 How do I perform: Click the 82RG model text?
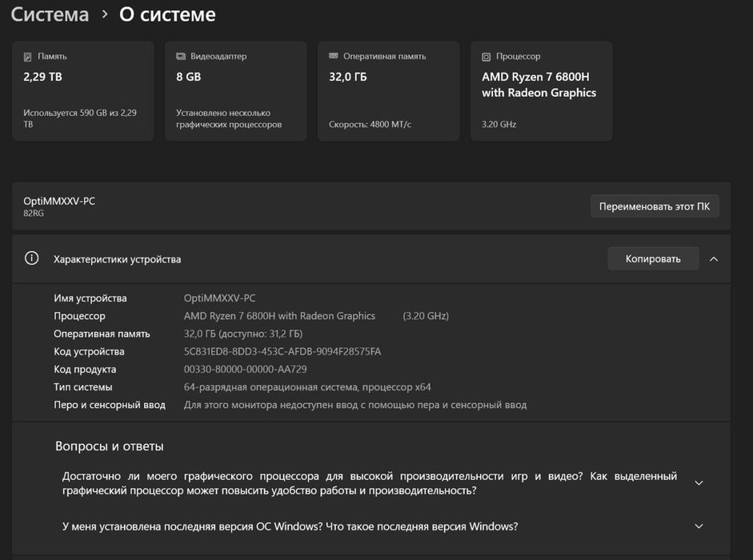[34, 214]
